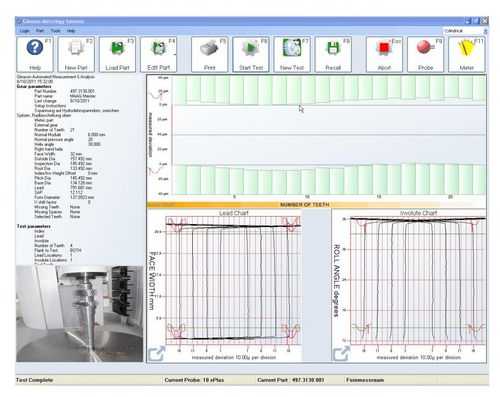Open the Edit Part tool
This screenshot has height=397, width=500.
click(159, 54)
